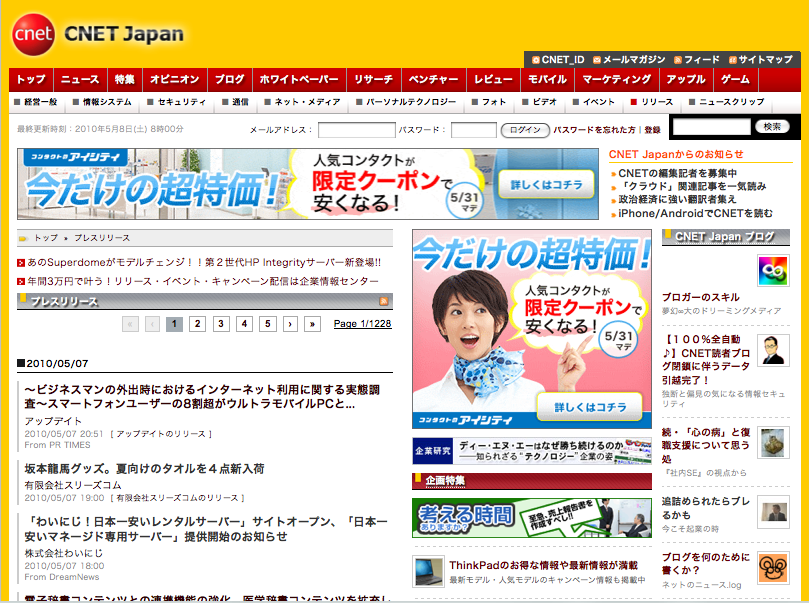
Task: Go to previous page arrow in pagination
Action: (152, 324)
